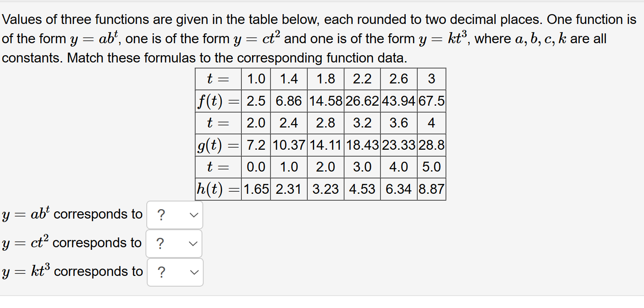Select the question mark in the bottom dropdown
The image size is (644, 308).
[x=161, y=272]
